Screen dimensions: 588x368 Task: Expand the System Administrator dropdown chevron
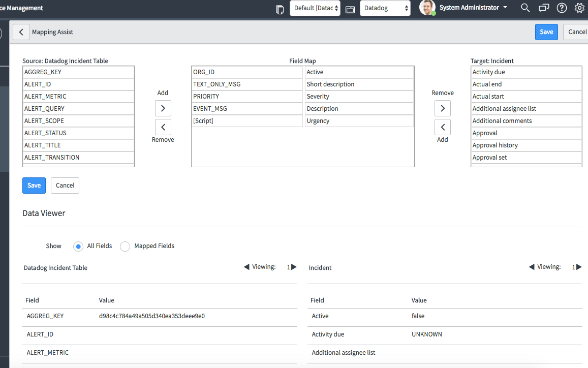point(505,8)
